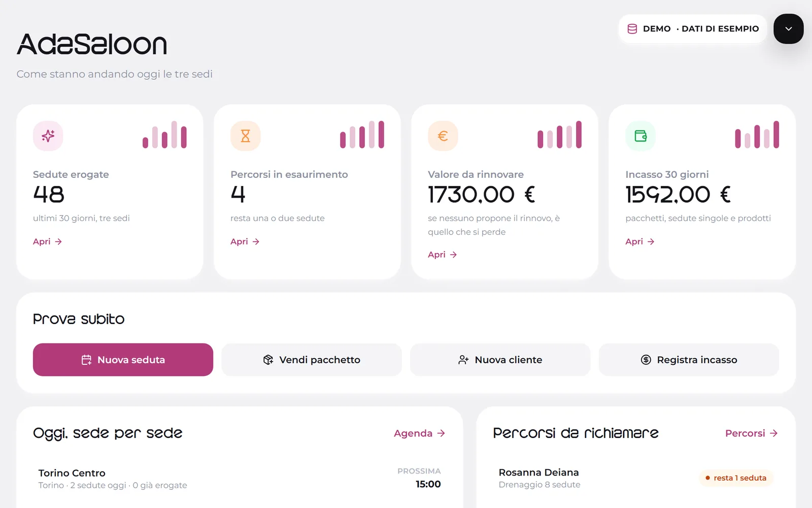Screen dimensions: 812x508
Task: Open Apri under Percorsi in esaurimento
Action: coord(245,241)
